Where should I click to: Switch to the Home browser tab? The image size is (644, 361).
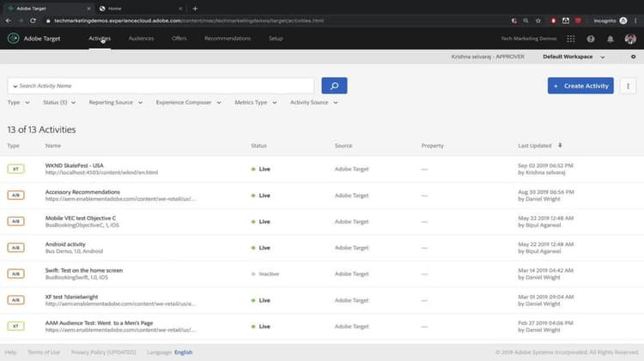click(140, 9)
